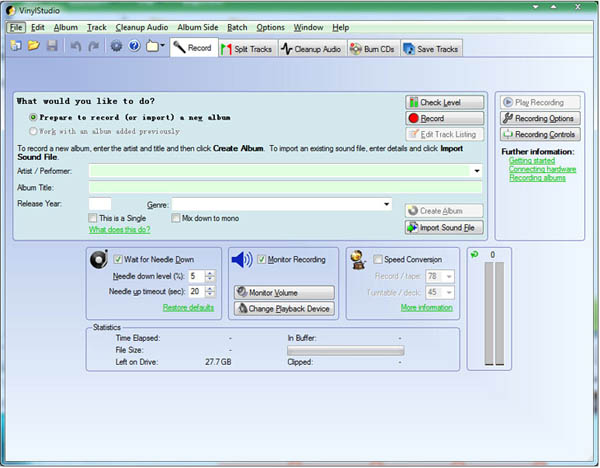Click the Check Level button

[x=444, y=102]
